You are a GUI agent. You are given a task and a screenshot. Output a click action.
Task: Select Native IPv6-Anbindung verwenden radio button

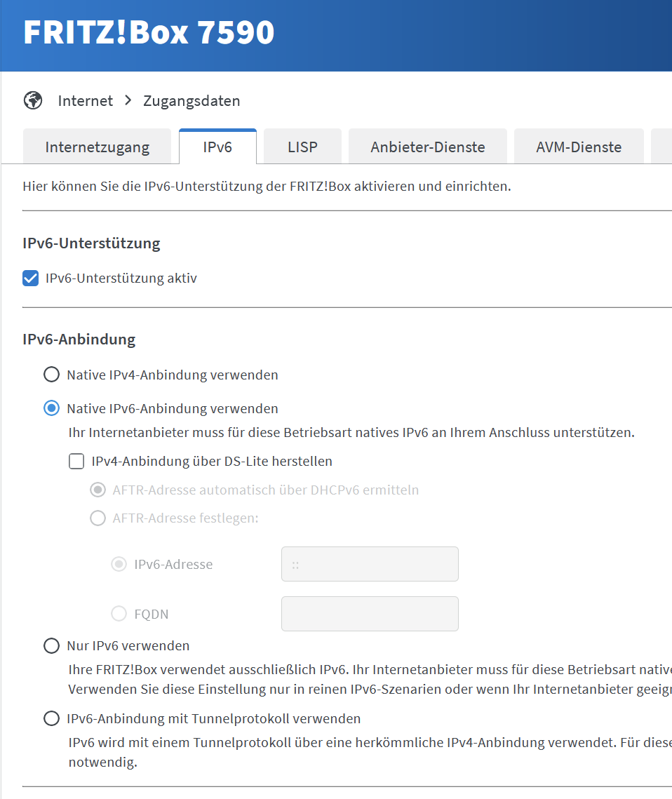51,408
